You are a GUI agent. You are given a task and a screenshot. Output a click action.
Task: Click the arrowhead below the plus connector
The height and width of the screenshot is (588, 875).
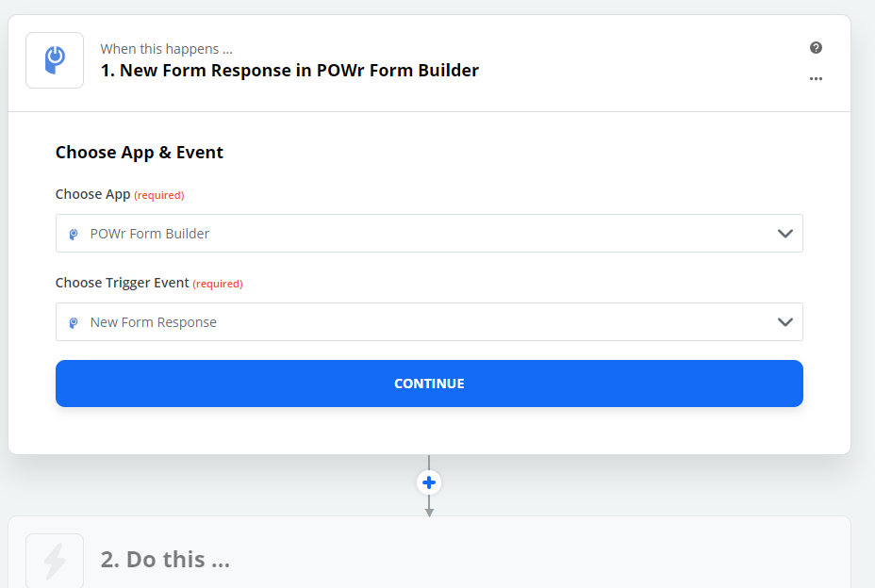pyautogui.click(x=429, y=512)
